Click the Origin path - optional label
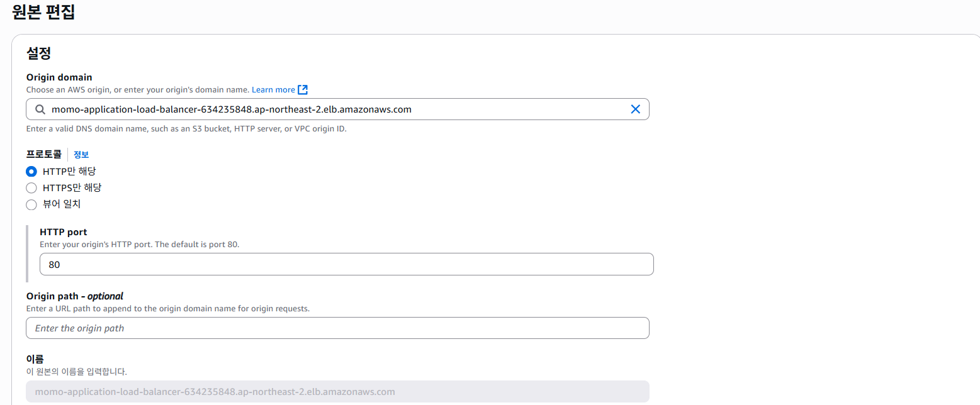The height and width of the screenshot is (405, 980). click(75, 296)
